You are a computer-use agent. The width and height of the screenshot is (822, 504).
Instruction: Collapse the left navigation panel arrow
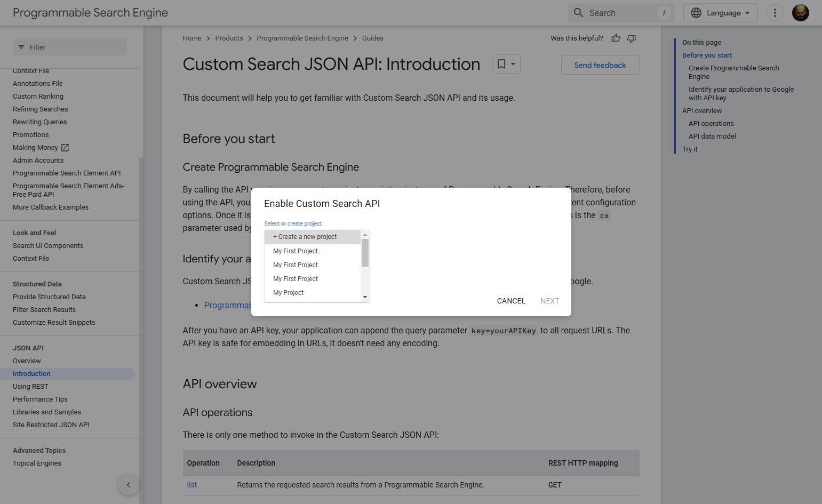(128, 485)
